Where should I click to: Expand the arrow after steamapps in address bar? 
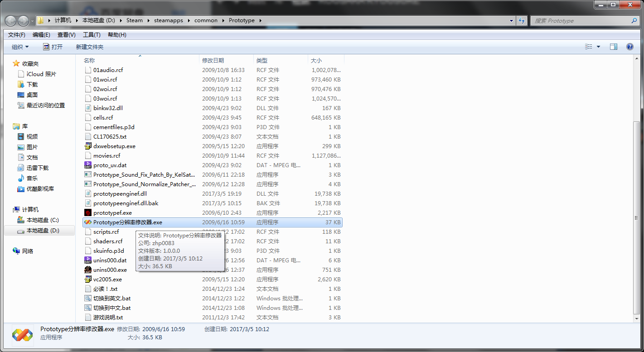[x=189, y=20]
